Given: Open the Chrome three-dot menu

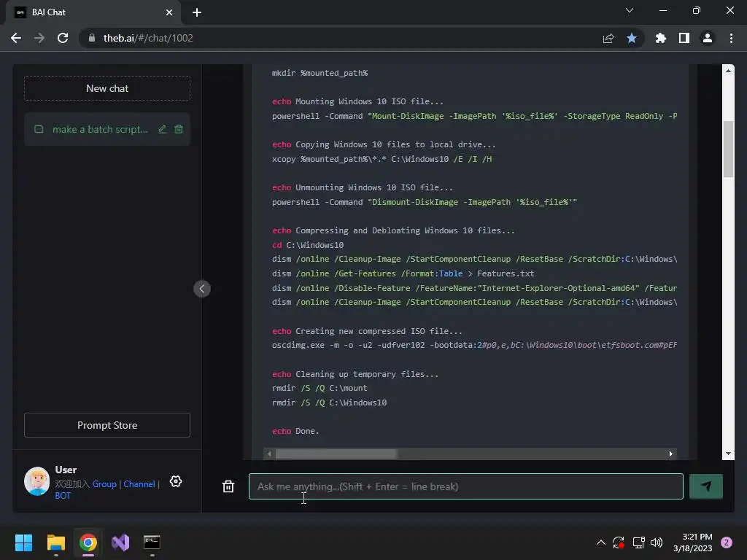Looking at the screenshot, I should pyautogui.click(x=731, y=38).
